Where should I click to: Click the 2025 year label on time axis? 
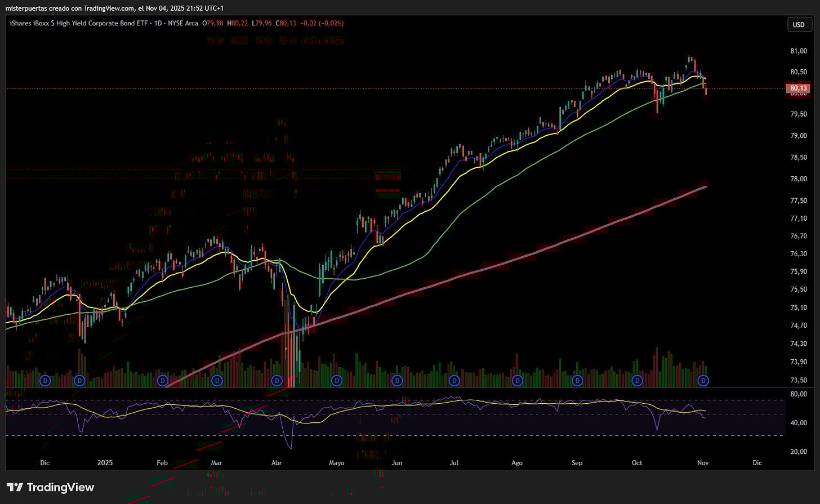105,463
